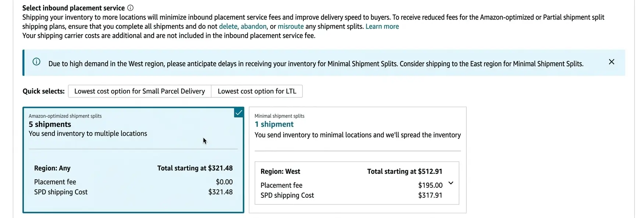Dismiss the West region delay notice
The height and width of the screenshot is (218, 644).
coord(611,62)
